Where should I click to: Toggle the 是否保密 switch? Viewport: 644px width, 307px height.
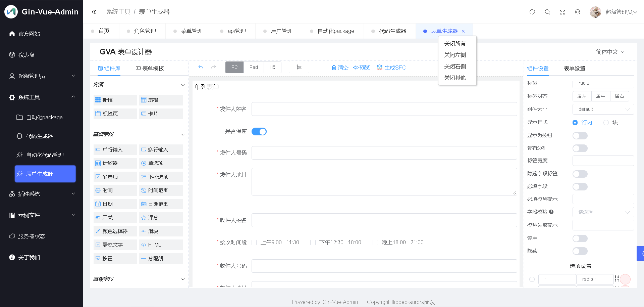pyautogui.click(x=259, y=131)
